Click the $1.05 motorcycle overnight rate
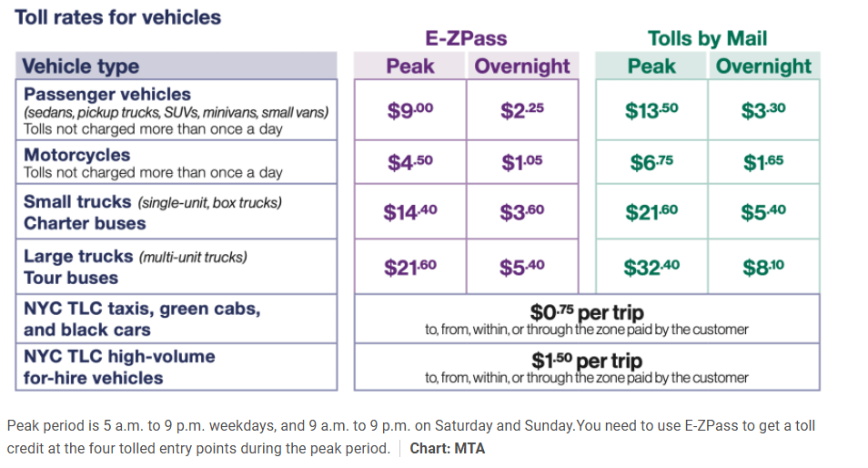The width and height of the screenshot is (868, 468). click(522, 162)
